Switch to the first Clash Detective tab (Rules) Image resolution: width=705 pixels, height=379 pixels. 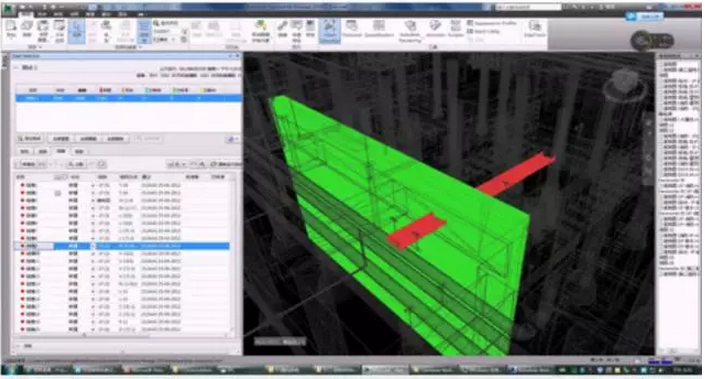tap(26, 152)
